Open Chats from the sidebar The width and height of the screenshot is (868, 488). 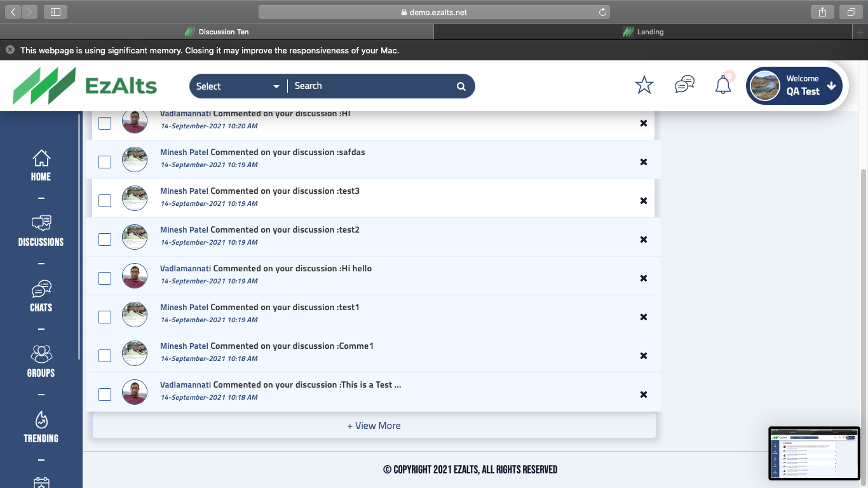click(41, 296)
